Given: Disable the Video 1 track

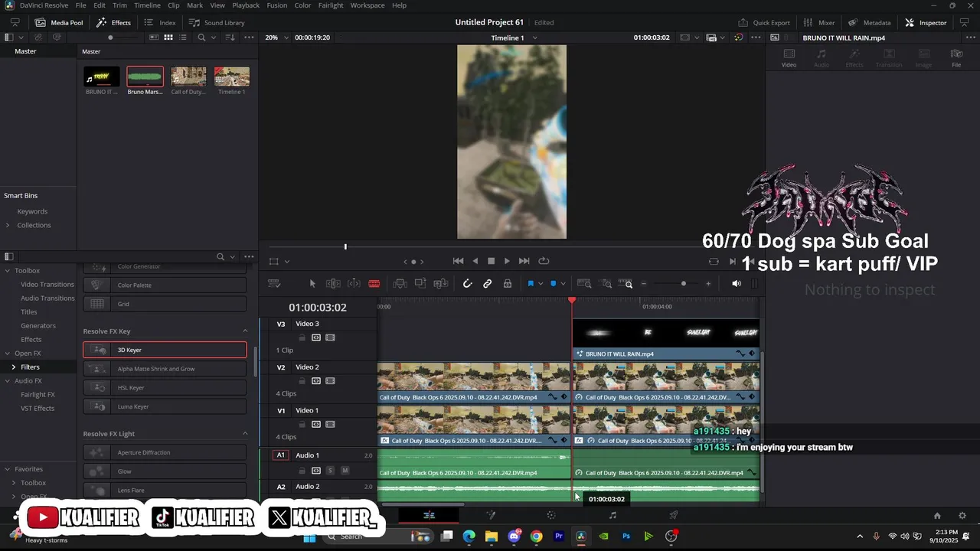Looking at the screenshot, I should pyautogui.click(x=330, y=424).
